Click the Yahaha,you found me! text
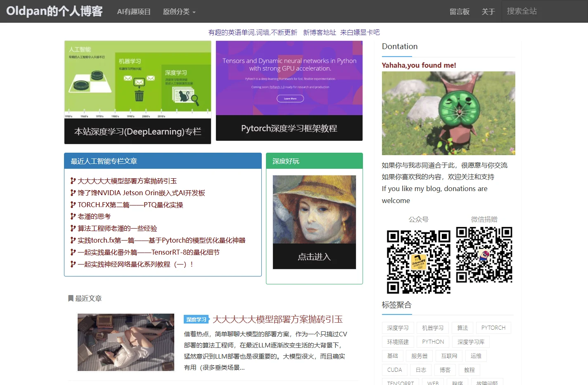 click(419, 65)
